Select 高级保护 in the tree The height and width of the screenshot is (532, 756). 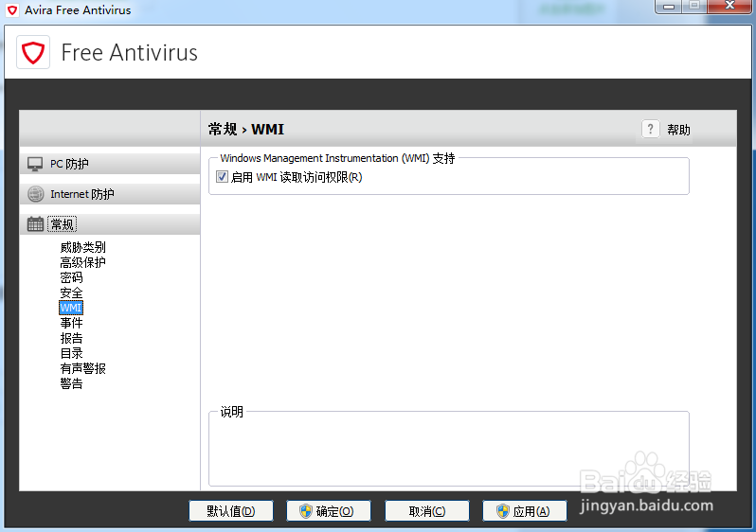click(x=83, y=262)
